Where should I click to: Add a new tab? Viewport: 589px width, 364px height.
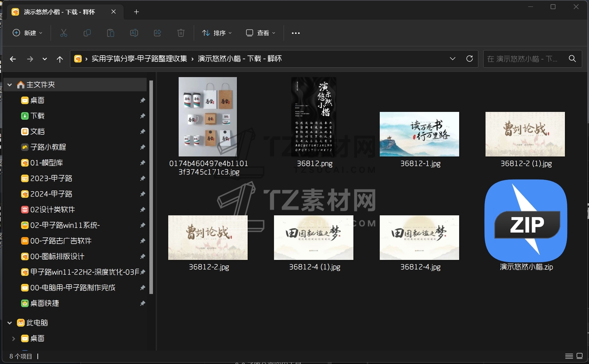pos(136,12)
